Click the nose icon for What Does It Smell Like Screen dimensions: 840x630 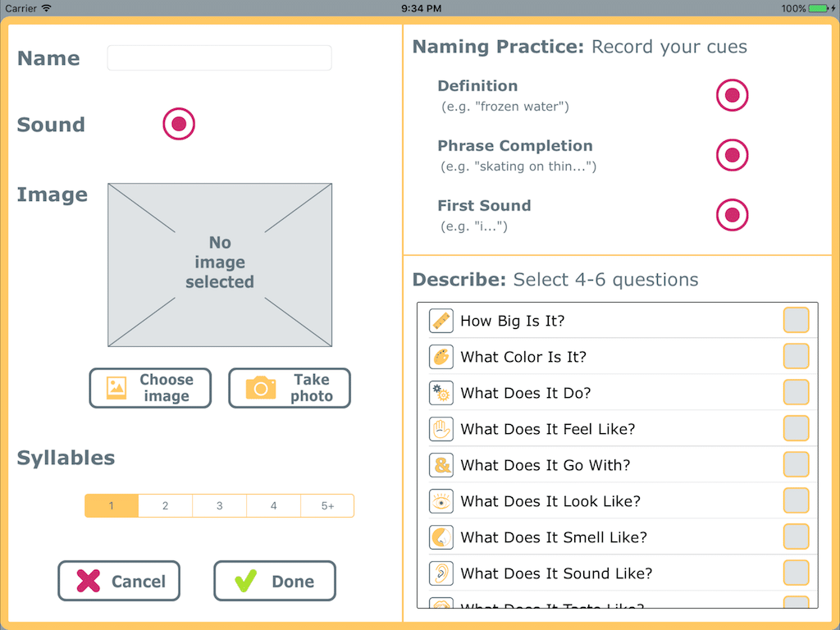[441, 536]
